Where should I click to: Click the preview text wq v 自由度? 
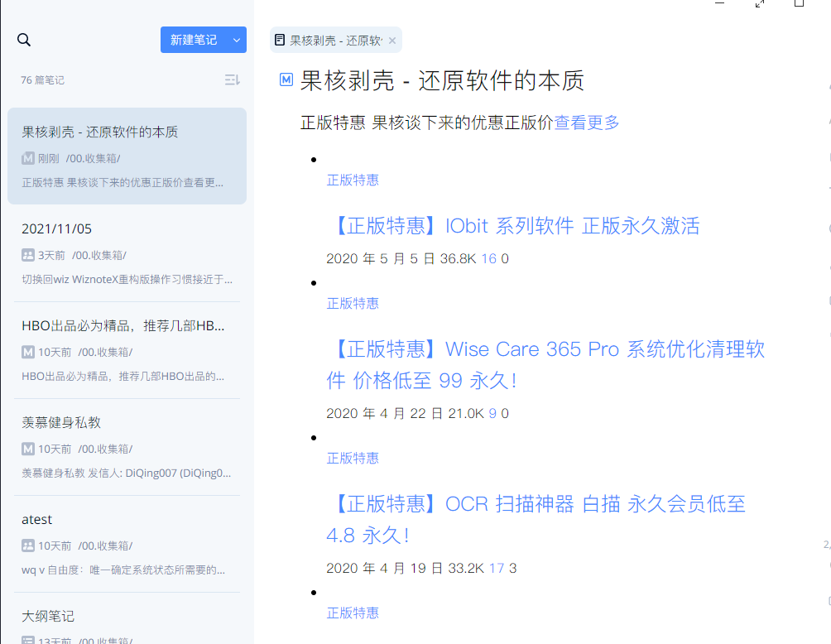point(123,570)
